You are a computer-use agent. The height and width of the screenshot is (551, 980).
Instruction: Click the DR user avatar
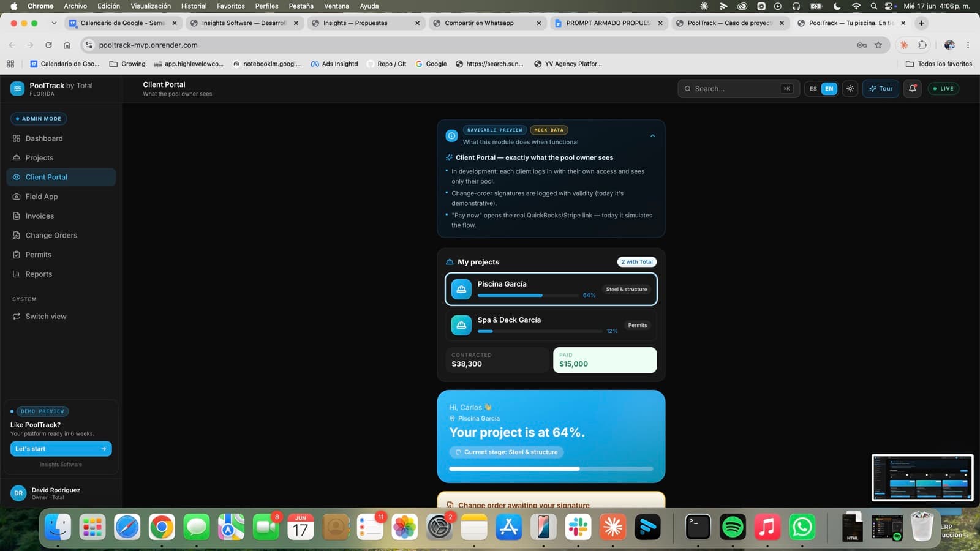click(x=18, y=493)
